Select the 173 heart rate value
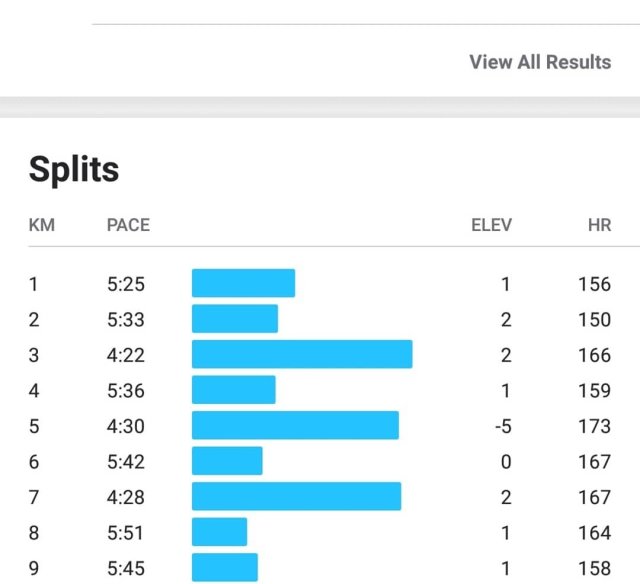The width and height of the screenshot is (640, 584). pyautogui.click(x=594, y=426)
